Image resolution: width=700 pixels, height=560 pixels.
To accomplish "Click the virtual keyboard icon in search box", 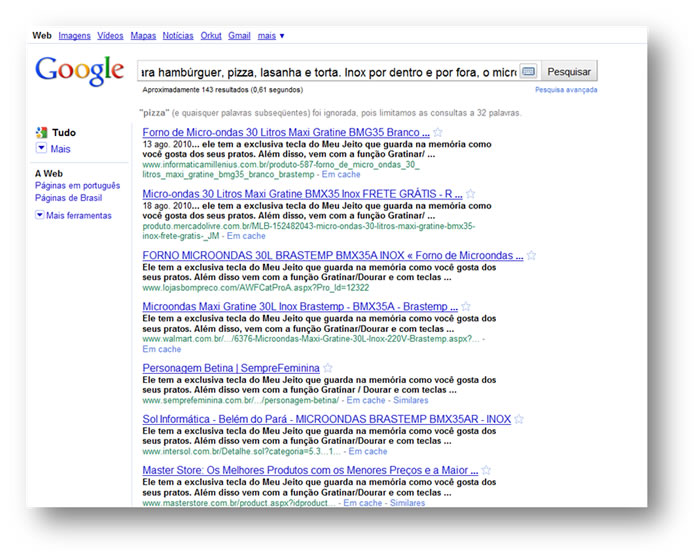I will (x=528, y=71).
